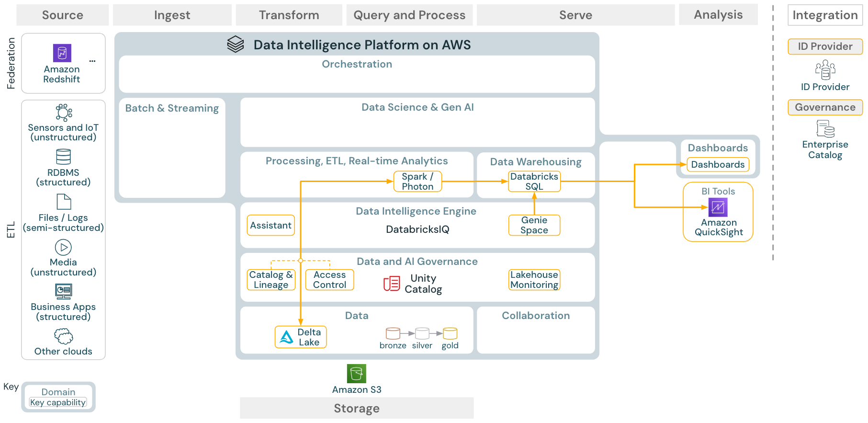868x423 pixels.
Task: Click the Enterprise Catalog icon
Action: (825, 129)
